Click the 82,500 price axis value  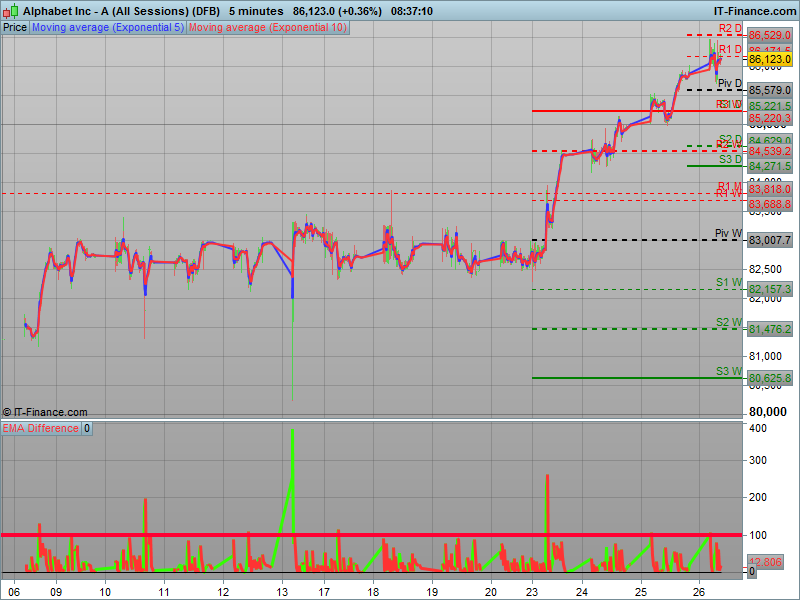tap(765, 269)
